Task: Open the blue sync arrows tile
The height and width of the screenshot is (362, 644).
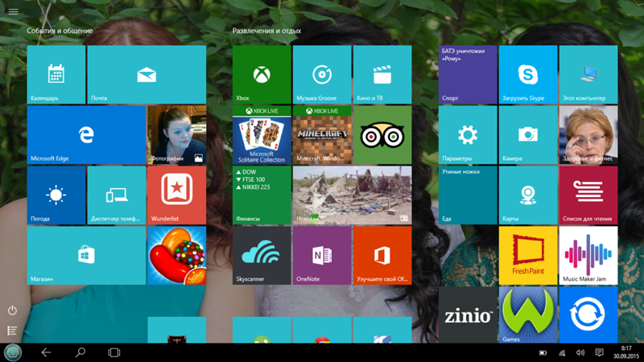Action: (x=588, y=315)
